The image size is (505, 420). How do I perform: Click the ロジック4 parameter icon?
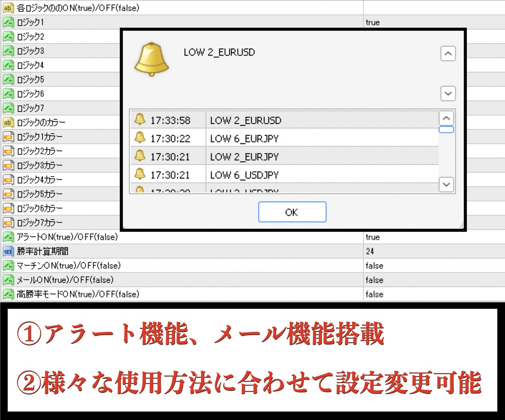coord(8,65)
